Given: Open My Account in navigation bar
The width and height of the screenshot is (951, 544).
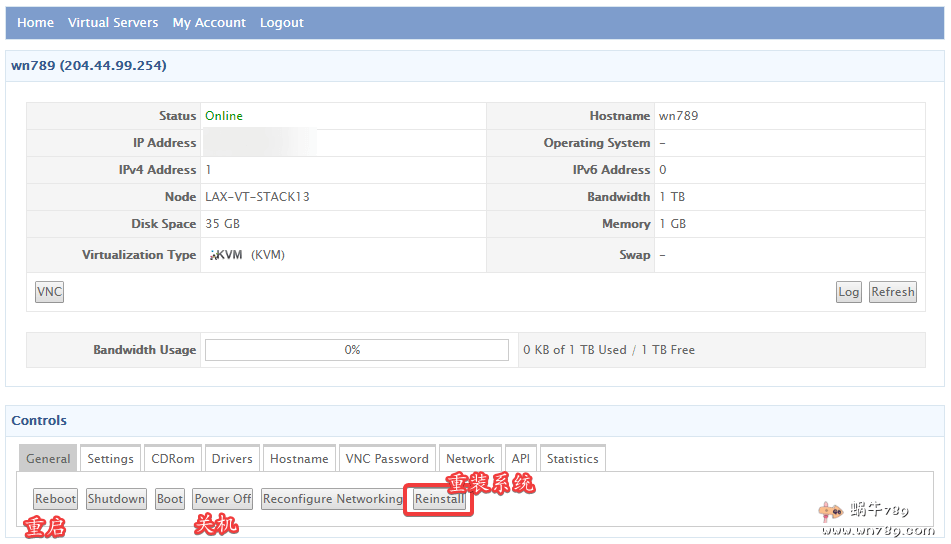Looking at the screenshot, I should tap(209, 22).
